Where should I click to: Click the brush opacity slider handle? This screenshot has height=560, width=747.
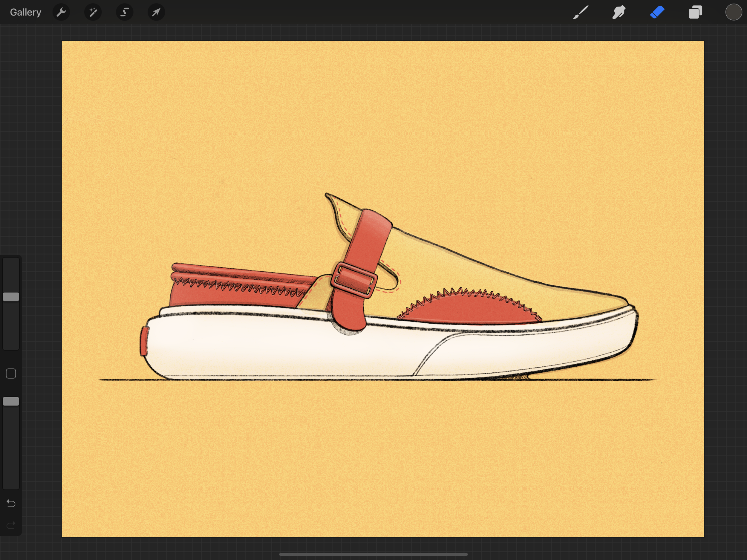[11, 401]
